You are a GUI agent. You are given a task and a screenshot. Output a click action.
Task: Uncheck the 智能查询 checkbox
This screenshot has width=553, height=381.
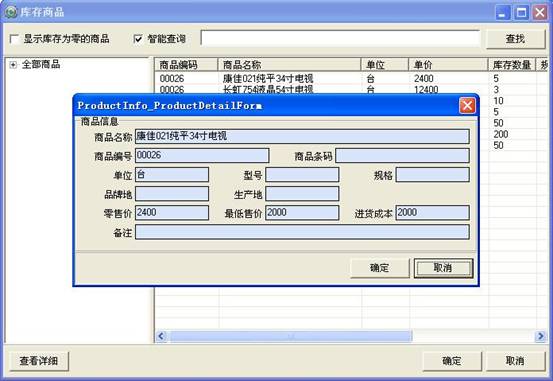(x=138, y=39)
